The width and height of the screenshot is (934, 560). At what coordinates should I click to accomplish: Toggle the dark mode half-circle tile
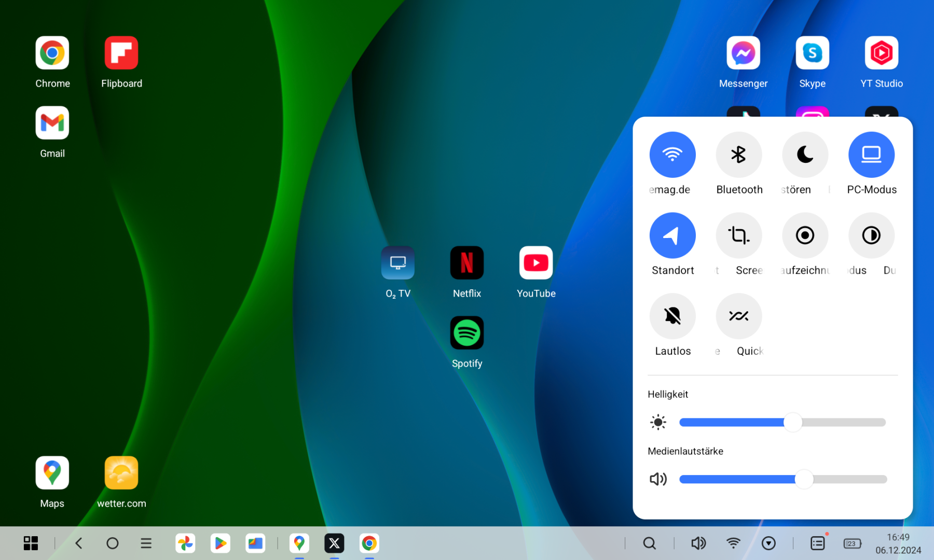coord(871,235)
